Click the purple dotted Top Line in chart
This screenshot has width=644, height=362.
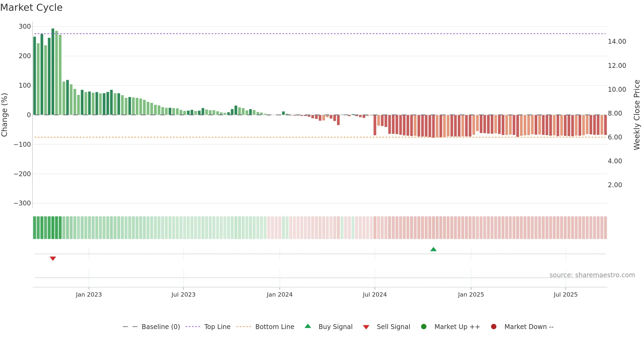[x=320, y=34]
